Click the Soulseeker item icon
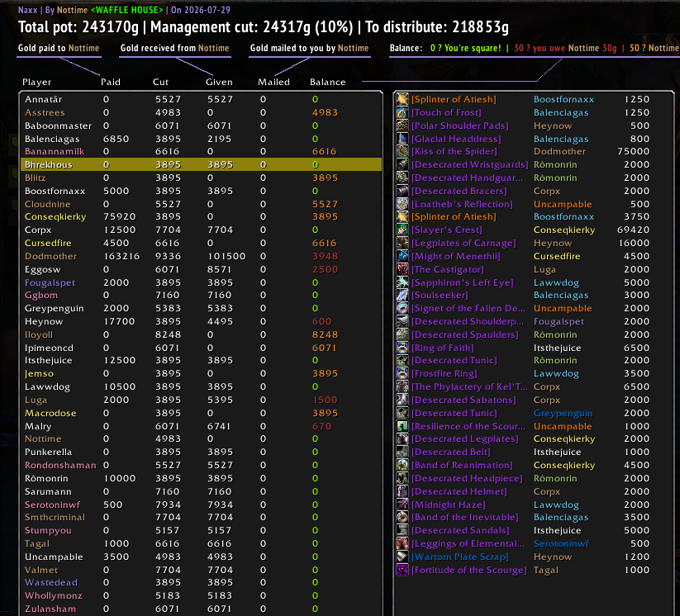Image resolution: width=680 pixels, height=616 pixels. tap(402, 296)
